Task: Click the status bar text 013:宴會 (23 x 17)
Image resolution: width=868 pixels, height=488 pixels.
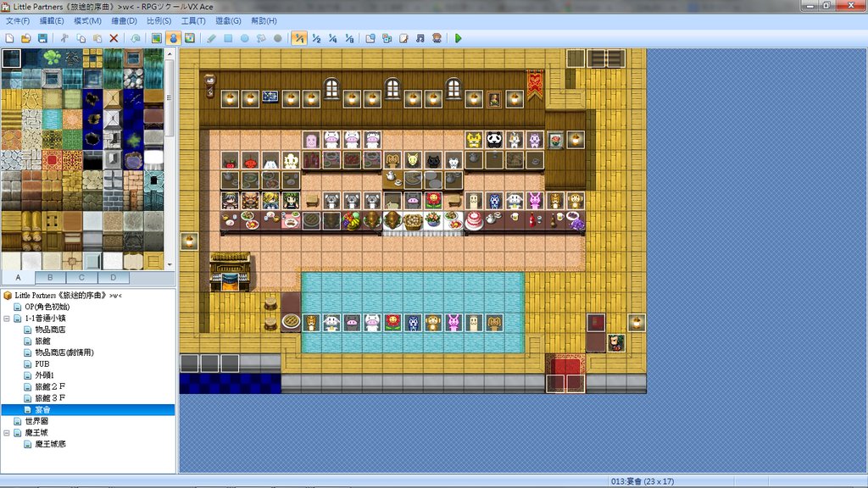Action: pyautogui.click(x=643, y=481)
